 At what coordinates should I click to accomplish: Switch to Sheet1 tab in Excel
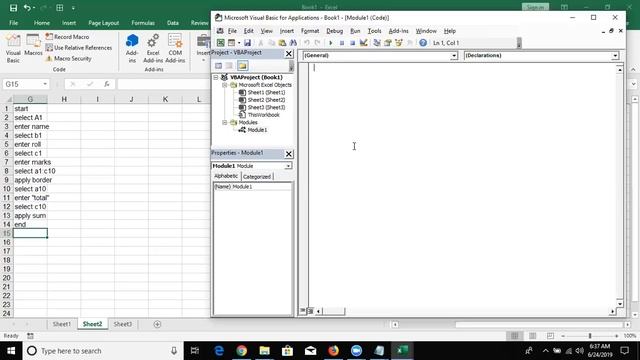tap(62, 324)
